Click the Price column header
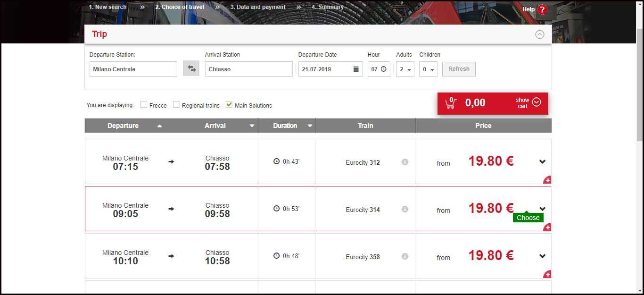 tap(483, 126)
